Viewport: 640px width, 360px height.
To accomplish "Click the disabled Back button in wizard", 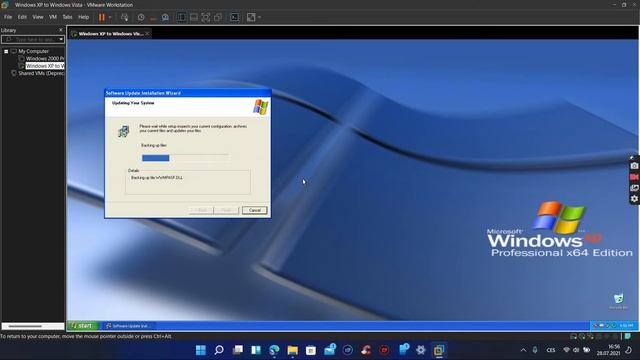I will [x=201, y=210].
